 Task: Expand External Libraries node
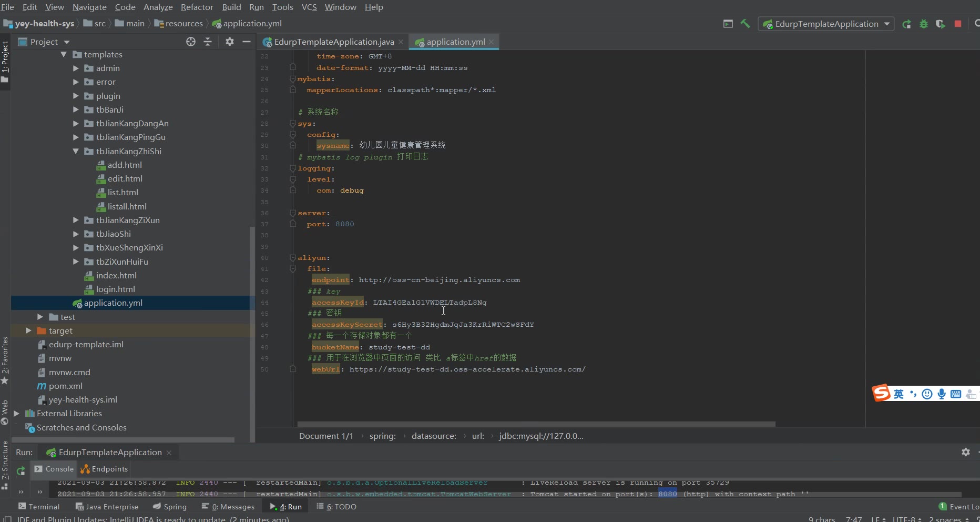click(x=16, y=414)
